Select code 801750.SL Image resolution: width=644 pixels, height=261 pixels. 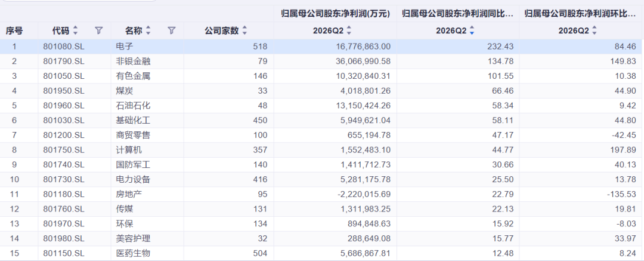click(64, 150)
